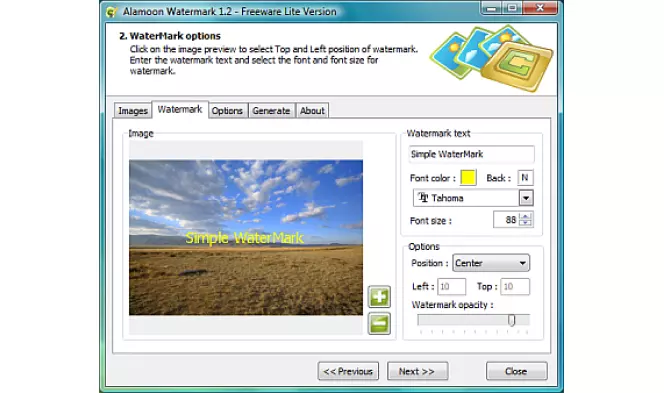Decrease font size with down arrow
This screenshot has width=664, height=393.
click(x=525, y=223)
